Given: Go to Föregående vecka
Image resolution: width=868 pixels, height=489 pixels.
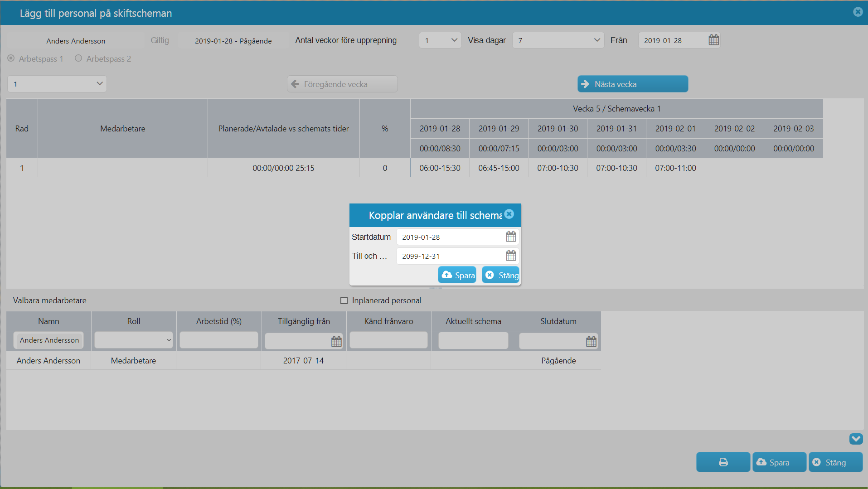Looking at the screenshot, I should [x=342, y=84].
